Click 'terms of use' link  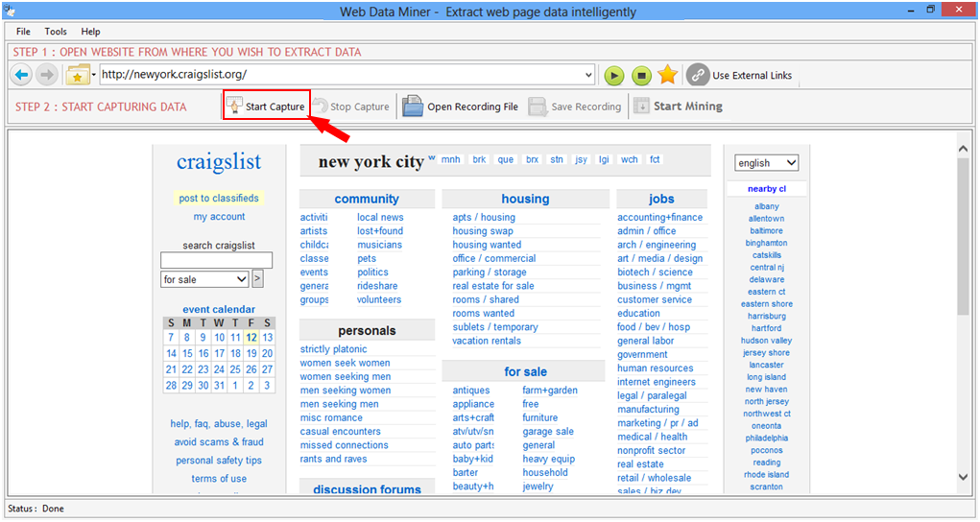click(219, 478)
